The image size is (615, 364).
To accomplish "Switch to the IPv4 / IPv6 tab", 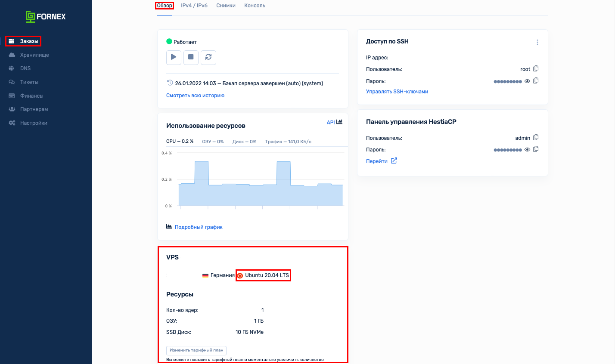I will click(x=194, y=6).
